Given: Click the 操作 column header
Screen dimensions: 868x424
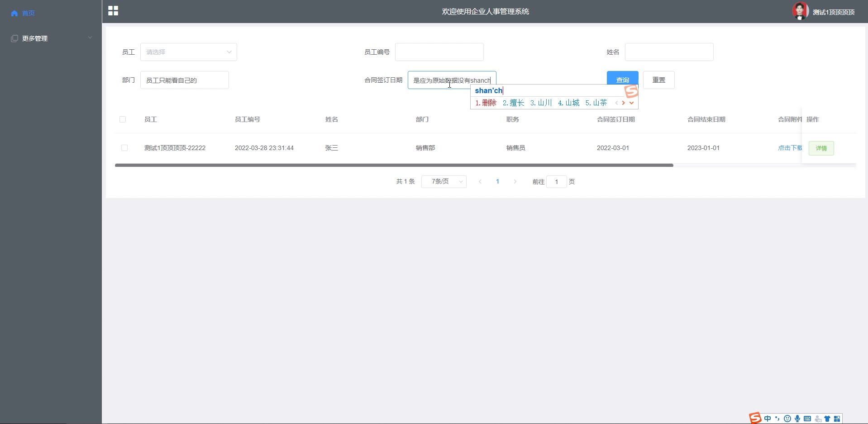Looking at the screenshot, I should [813, 119].
